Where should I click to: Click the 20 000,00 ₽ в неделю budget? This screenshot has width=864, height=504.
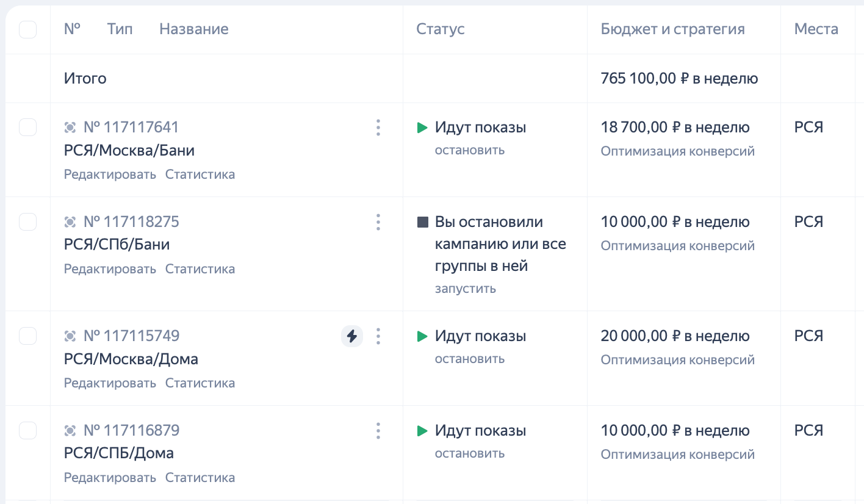point(675,336)
